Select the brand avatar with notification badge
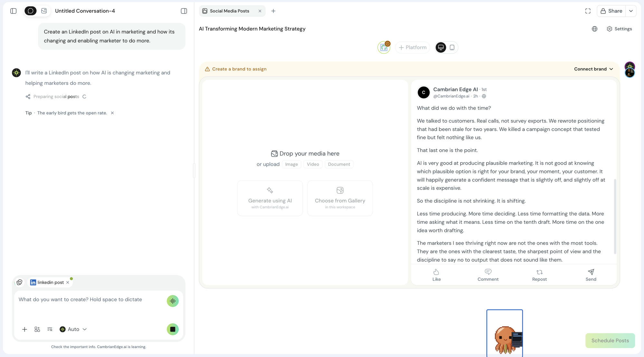This screenshot has width=644, height=357. (384, 47)
